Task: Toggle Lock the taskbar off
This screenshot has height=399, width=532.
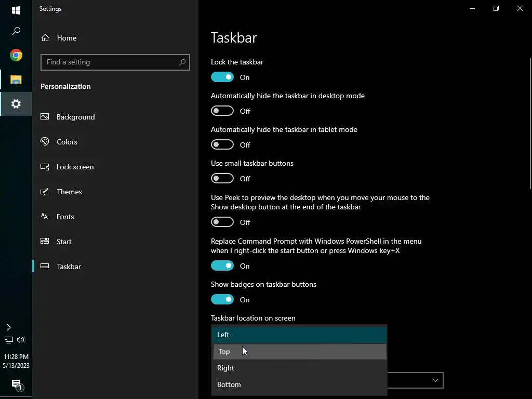Action: 222,77
